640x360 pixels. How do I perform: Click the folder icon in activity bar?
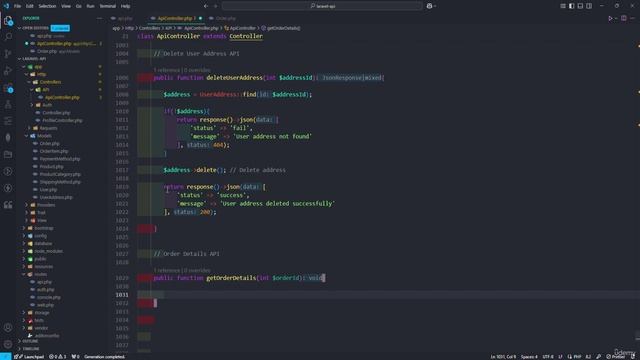[8, 154]
